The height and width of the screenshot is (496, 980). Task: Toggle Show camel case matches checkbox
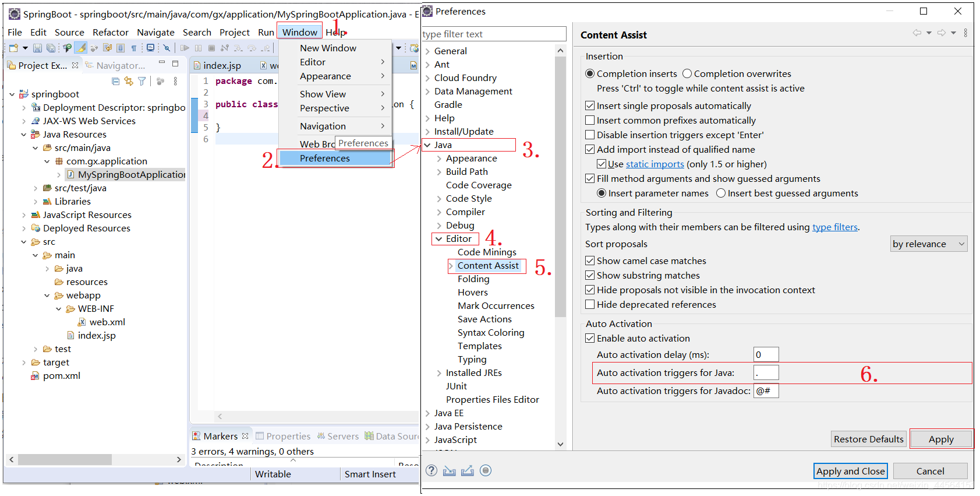tap(590, 261)
